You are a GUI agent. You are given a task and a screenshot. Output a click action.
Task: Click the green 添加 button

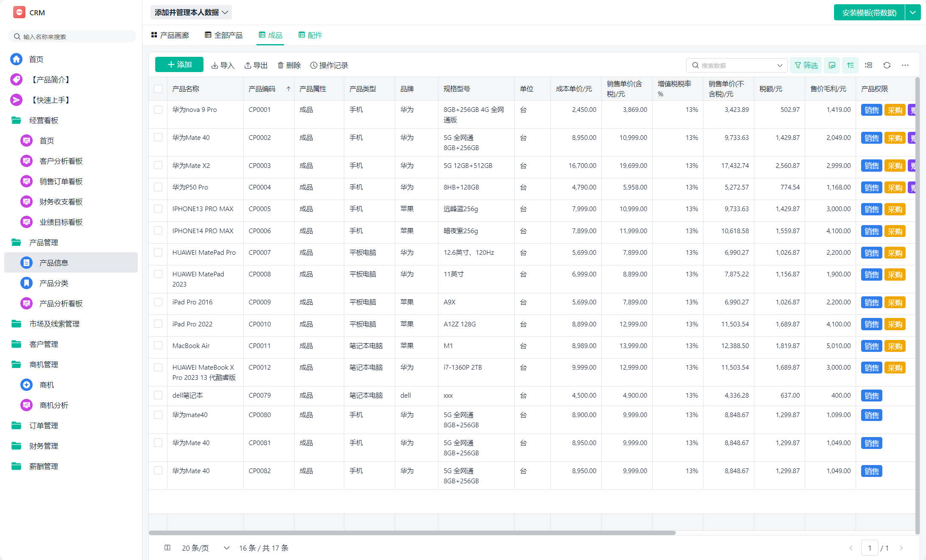(x=179, y=64)
